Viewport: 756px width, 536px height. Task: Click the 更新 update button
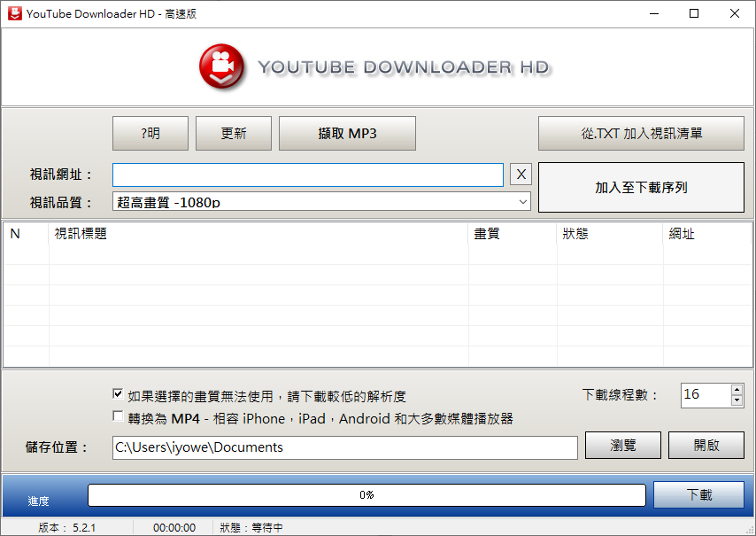point(234,133)
